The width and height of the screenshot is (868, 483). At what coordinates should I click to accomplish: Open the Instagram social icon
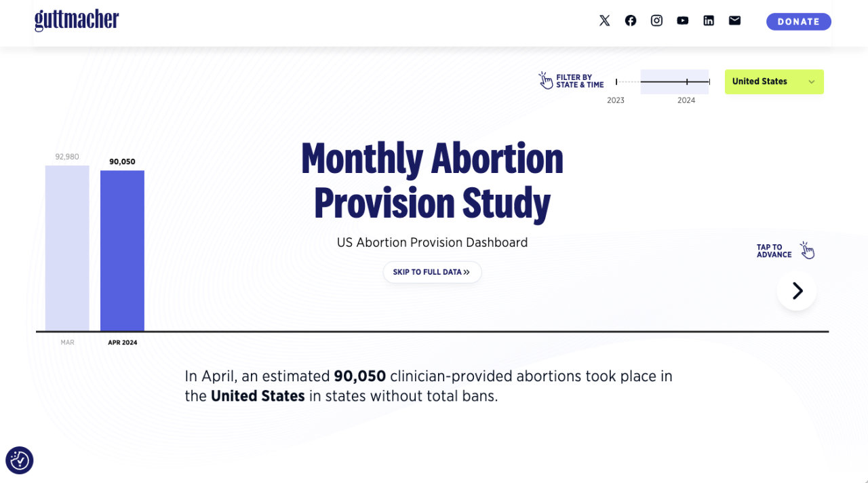tap(656, 20)
